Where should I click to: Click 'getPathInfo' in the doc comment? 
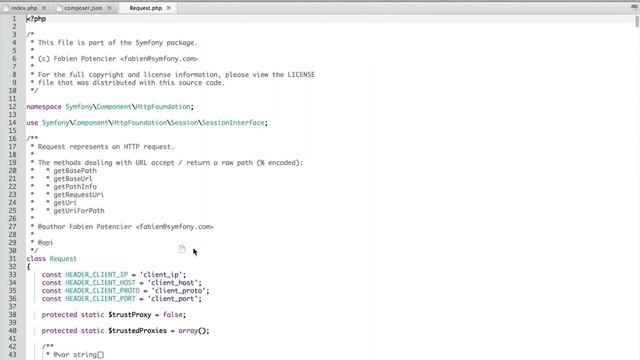pyautogui.click(x=75, y=187)
